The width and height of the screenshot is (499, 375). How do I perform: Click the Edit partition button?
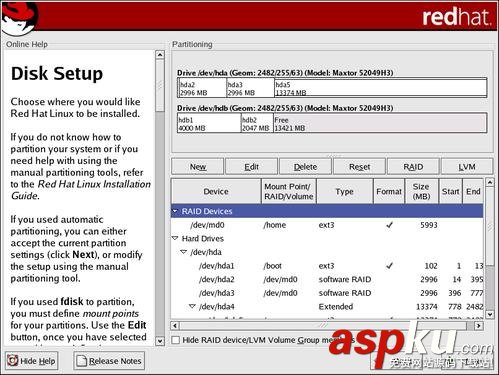pos(251,167)
